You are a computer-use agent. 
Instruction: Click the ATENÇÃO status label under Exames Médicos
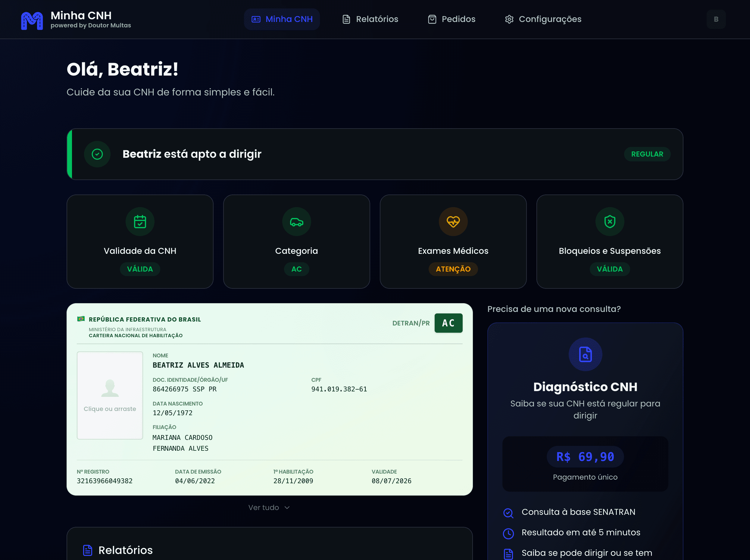pos(453,269)
